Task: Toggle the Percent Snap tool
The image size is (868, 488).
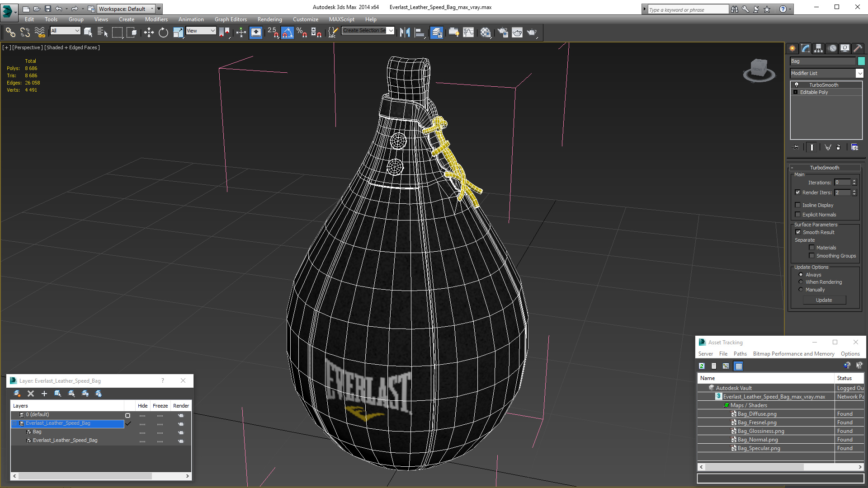Action: click(x=302, y=32)
